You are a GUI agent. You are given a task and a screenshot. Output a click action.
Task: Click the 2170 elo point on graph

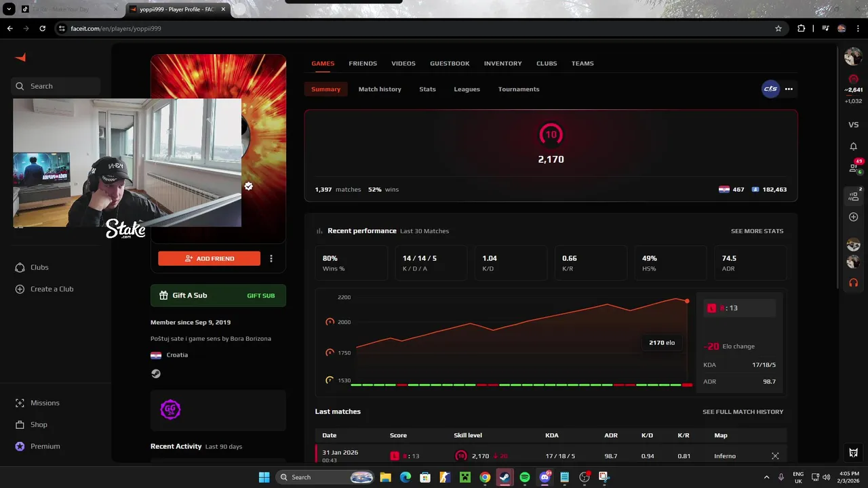(x=687, y=301)
